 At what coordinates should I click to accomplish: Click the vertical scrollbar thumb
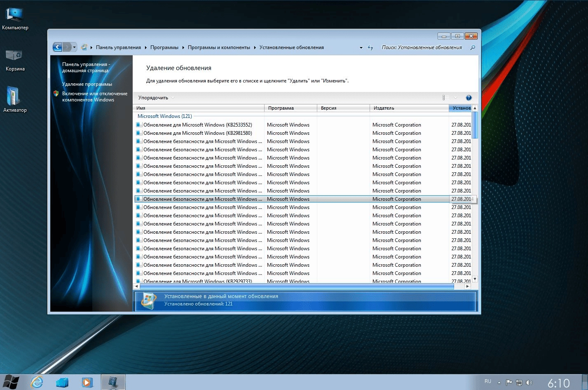point(475,125)
